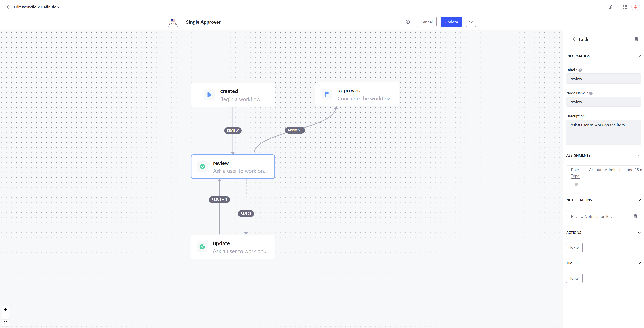This screenshot has height=328, width=644.
Task: Select the update task node
Action: point(232,247)
